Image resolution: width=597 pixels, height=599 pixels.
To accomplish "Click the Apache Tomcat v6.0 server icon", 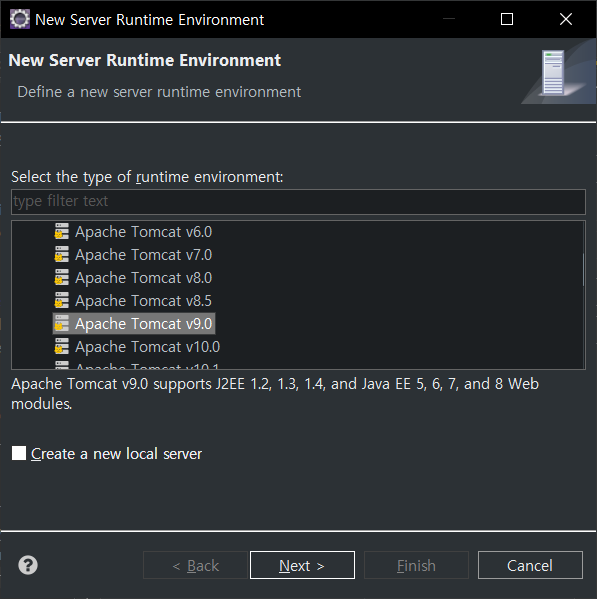I will coord(61,232).
